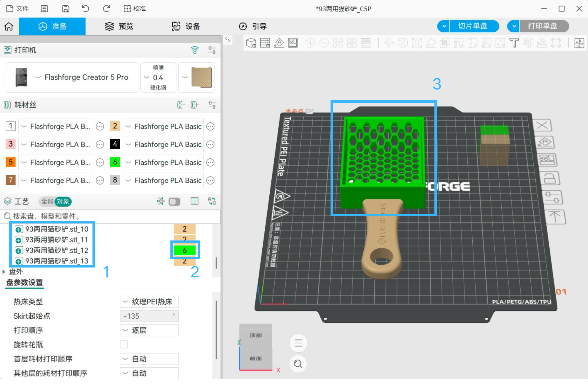Viewport: 588px width, 392px height.
Task: Open the 热床类型 dropdown
Action: click(149, 302)
